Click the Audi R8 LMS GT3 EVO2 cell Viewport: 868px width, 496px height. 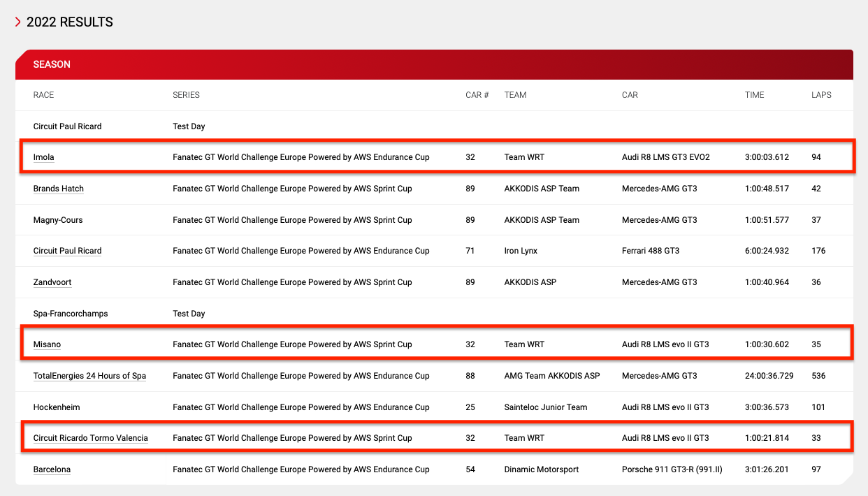(x=665, y=157)
